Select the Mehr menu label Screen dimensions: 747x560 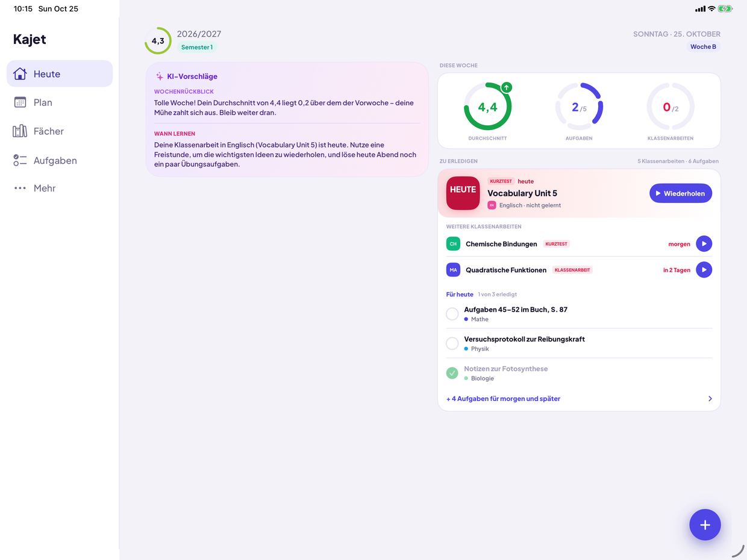tap(45, 188)
